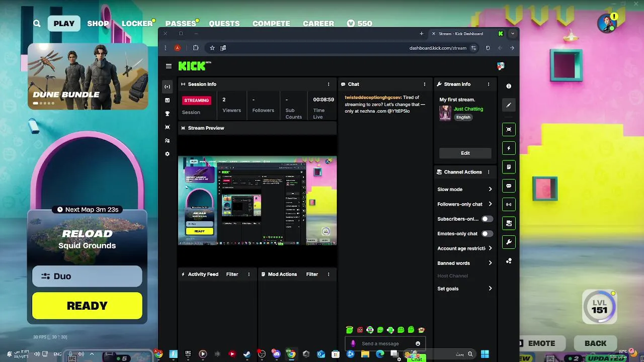644x362 pixels.
Task: Open the Kick user avatar menu
Action: [501, 66]
